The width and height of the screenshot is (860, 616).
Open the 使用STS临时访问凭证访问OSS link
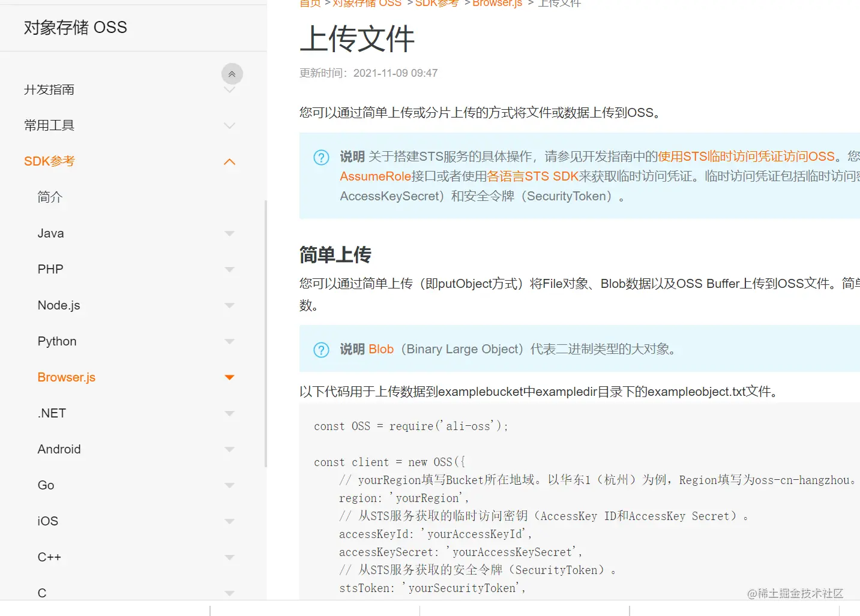click(x=746, y=157)
